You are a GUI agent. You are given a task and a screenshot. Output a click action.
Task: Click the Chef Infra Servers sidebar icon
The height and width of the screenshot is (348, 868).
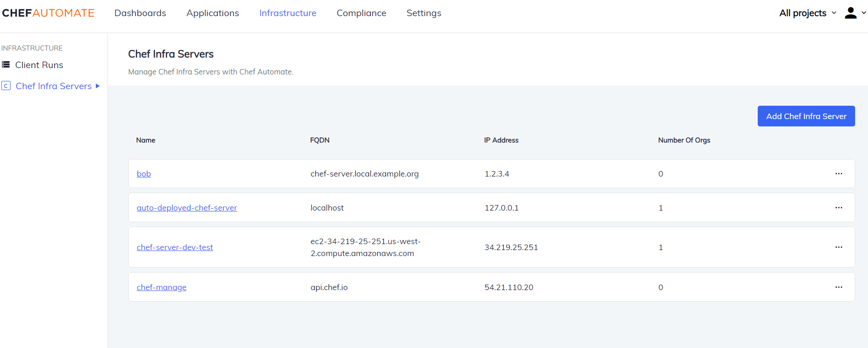[6, 86]
